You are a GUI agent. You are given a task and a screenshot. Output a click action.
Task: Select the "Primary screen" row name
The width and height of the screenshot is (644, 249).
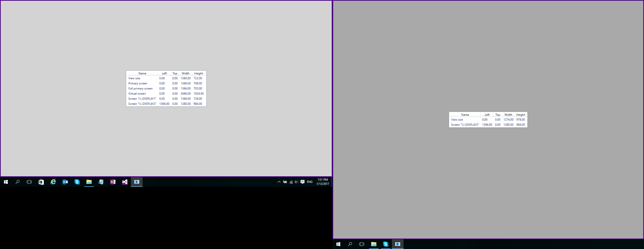pyautogui.click(x=138, y=83)
